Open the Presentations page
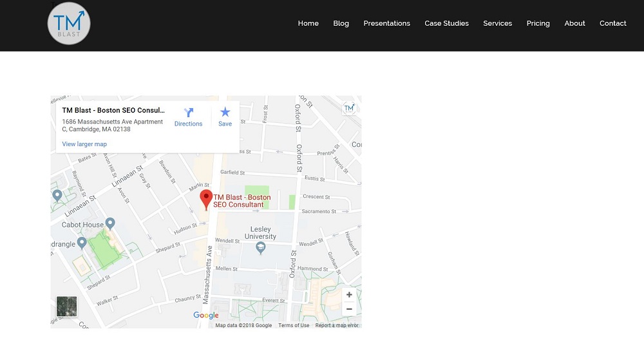The width and height of the screenshot is (644, 340). (x=386, y=23)
